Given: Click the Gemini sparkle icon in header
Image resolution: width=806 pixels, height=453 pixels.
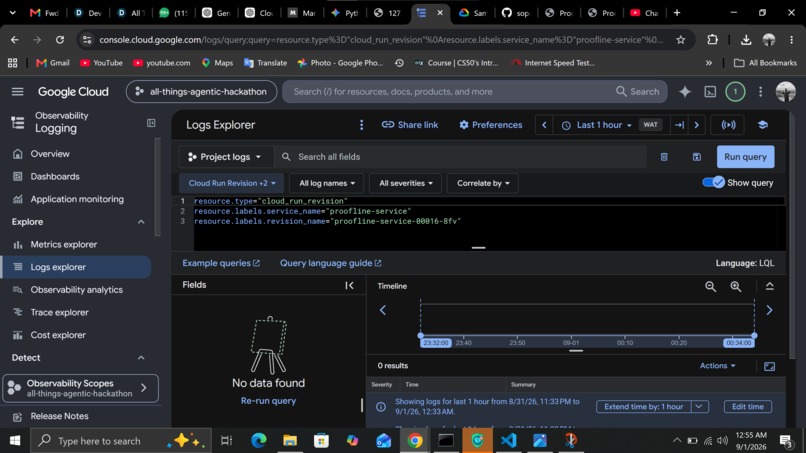Looking at the screenshot, I should [685, 92].
